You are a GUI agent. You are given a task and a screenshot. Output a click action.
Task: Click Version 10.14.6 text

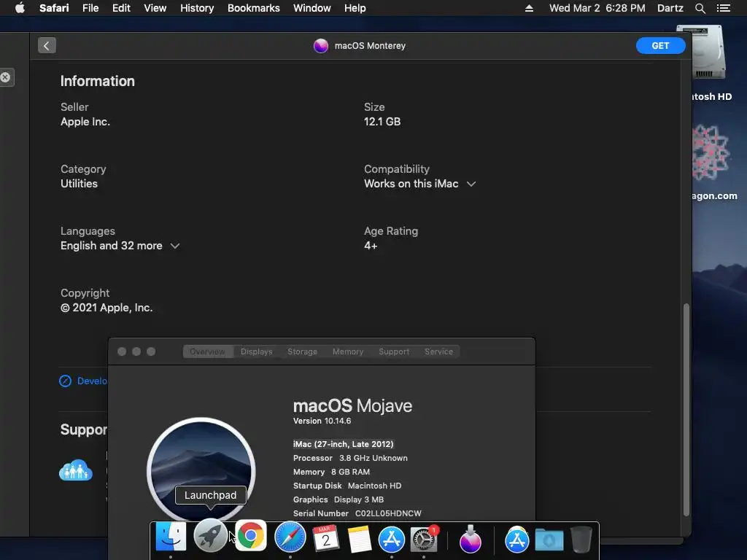click(322, 421)
